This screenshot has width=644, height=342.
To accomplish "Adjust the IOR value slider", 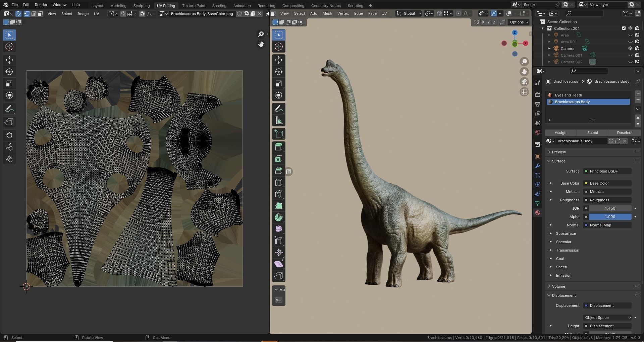I will point(610,208).
